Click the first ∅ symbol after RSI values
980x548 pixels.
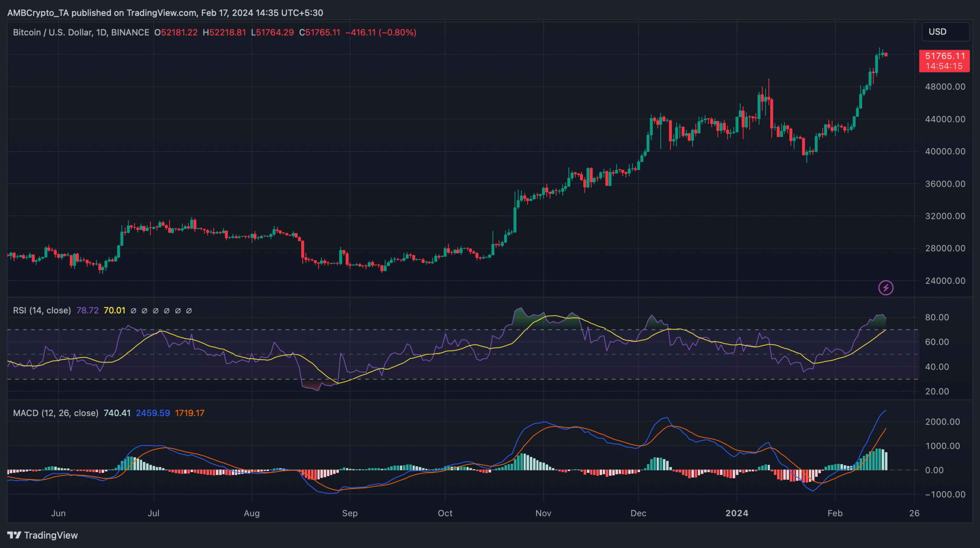133,311
